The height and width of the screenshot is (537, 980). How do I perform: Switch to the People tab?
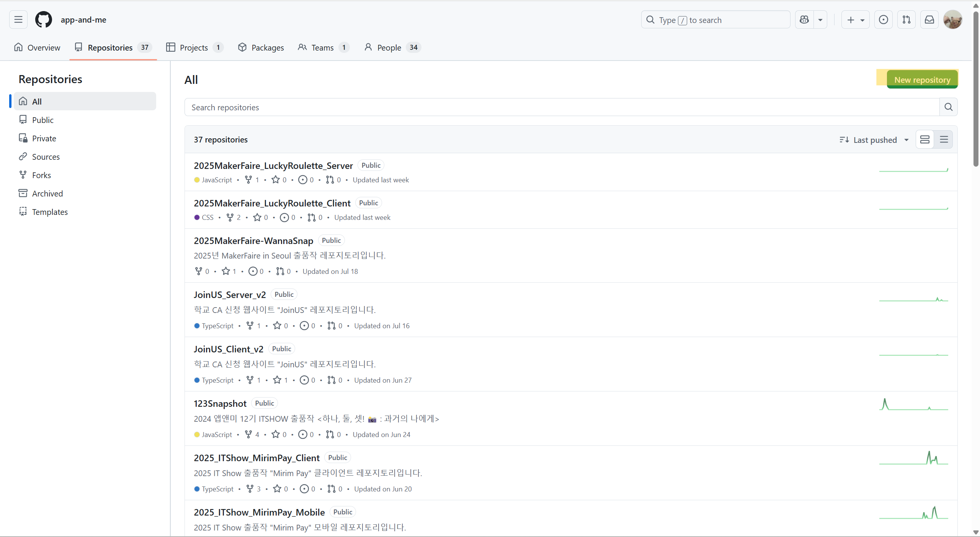point(389,47)
